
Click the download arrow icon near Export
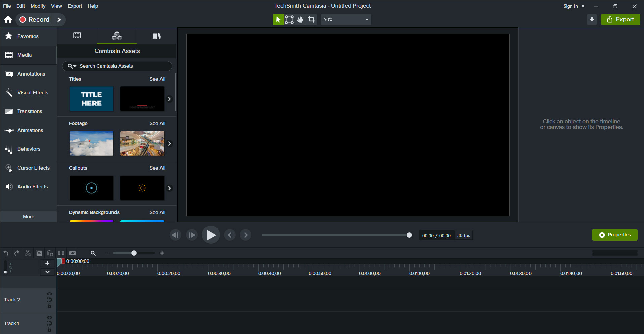[x=592, y=19]
